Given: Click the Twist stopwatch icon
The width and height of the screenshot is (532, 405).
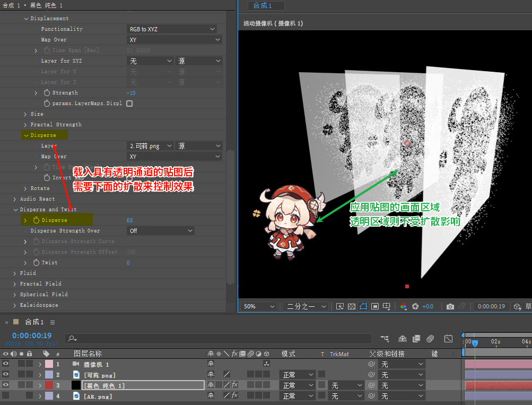Looking at the screenshot, I should tap(36, 262).
